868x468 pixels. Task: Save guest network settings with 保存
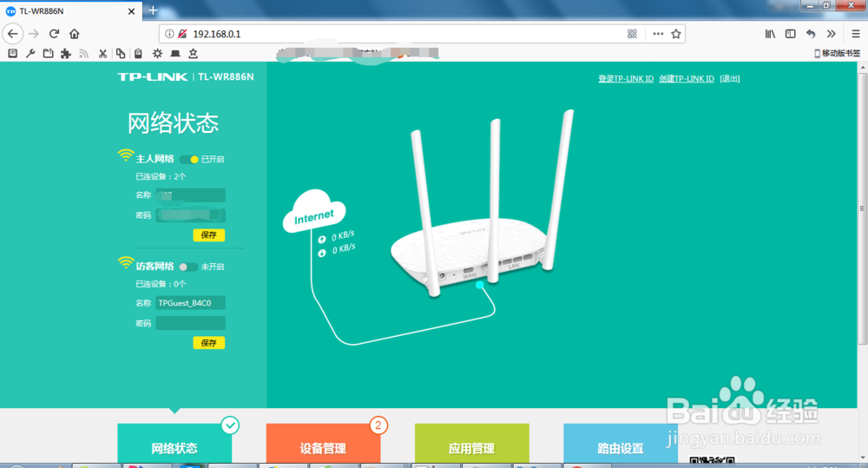tap(208, 343)
